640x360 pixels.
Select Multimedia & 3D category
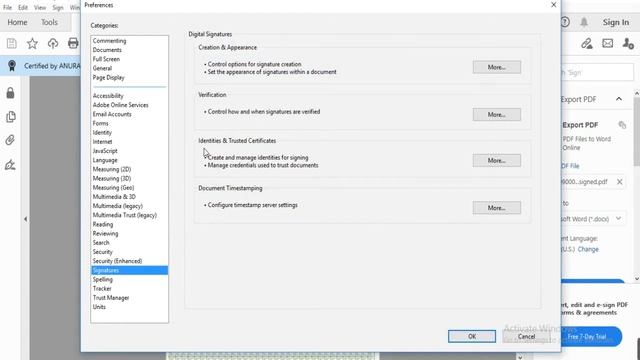pyautogui.click(x=114, y=197)
